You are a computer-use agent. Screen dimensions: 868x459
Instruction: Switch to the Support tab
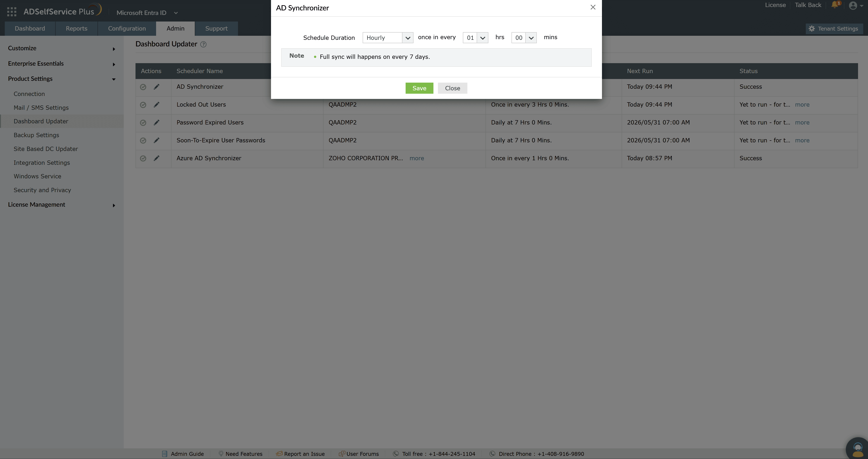[x=216, y=29]
